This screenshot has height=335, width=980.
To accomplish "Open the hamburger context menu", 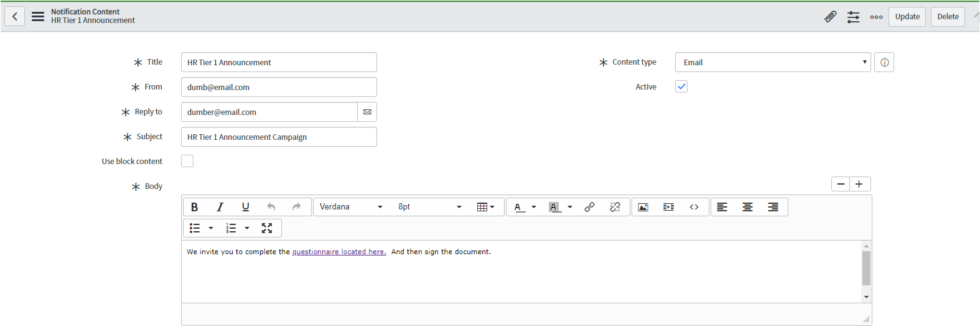I will [x=38, y=17].
